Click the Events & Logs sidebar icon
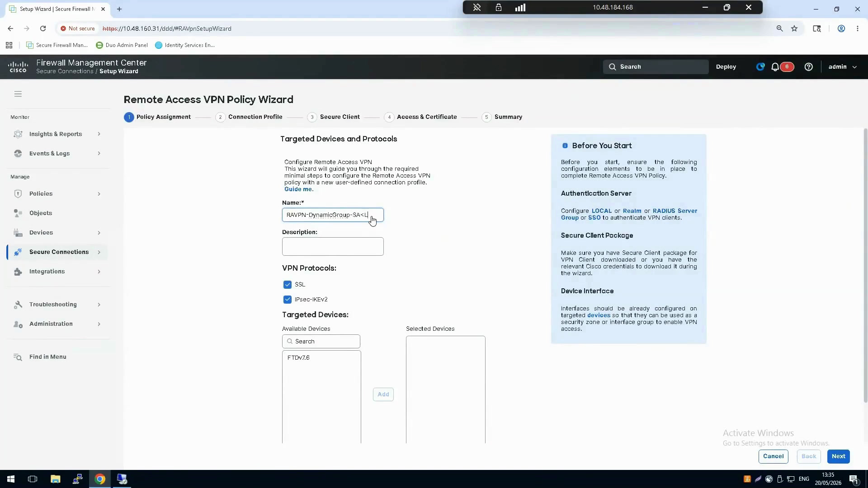Image resolution: width=868 pixels, height=488 pixels. point(18,154)
